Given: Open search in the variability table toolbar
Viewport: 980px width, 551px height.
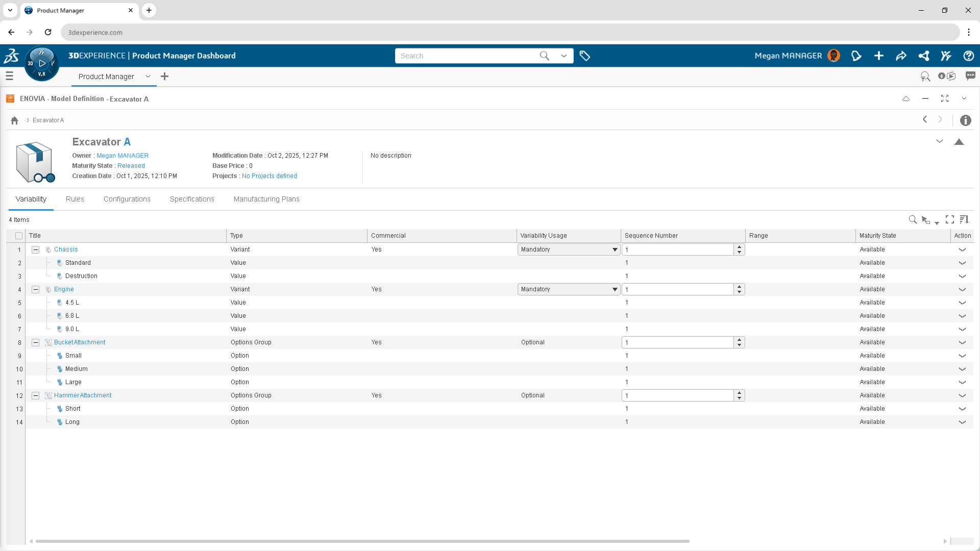Looking at the screenshot, I should [913, 219].
